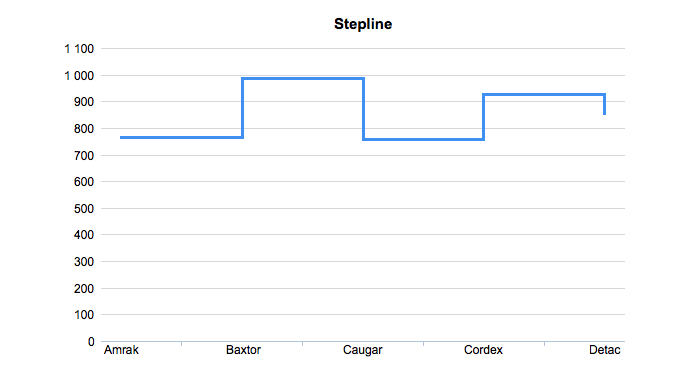Click the blue step segment above Baxtor-Caugar
This screenshot has width=700, height=375.
coord(303,79)
